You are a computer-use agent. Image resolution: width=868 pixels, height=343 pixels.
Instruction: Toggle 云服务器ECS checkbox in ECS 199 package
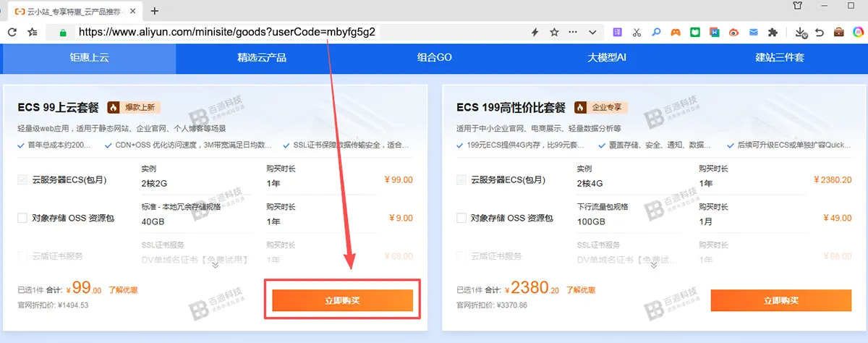point(461,179)
